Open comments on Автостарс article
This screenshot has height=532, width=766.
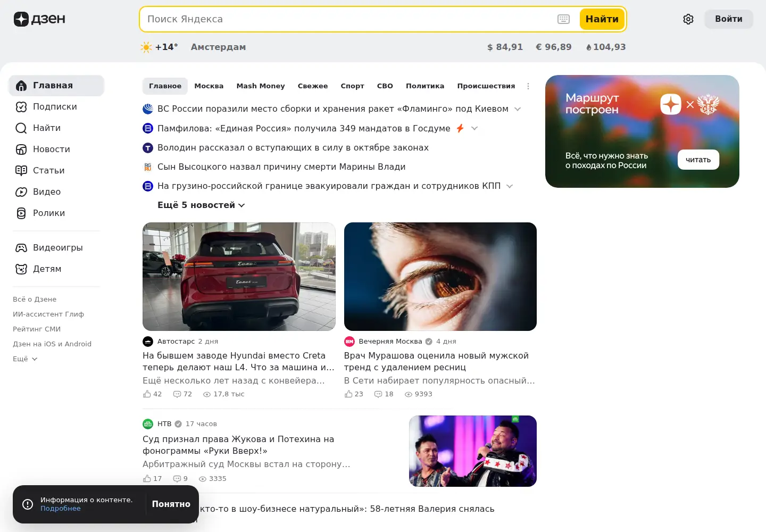[182, 394]
